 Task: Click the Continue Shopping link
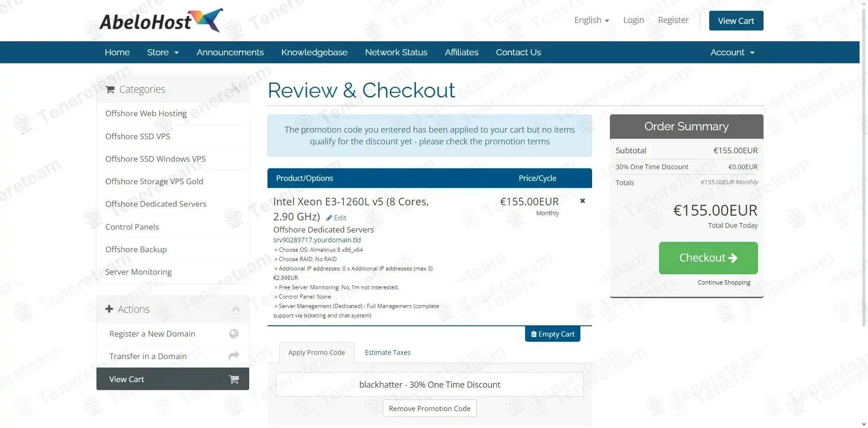click(724, 283)
